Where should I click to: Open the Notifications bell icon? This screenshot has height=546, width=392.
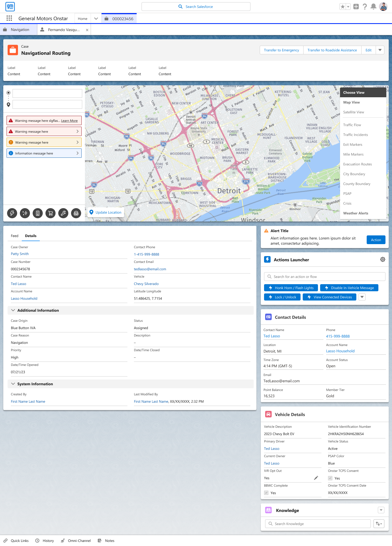click(374, 7)
